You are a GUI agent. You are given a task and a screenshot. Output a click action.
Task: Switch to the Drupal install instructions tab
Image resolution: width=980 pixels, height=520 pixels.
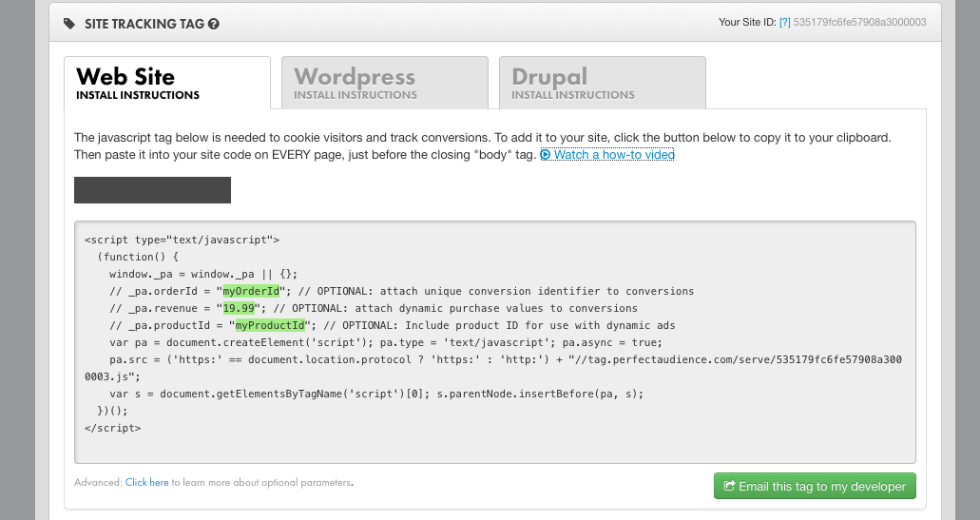[602, 83]
